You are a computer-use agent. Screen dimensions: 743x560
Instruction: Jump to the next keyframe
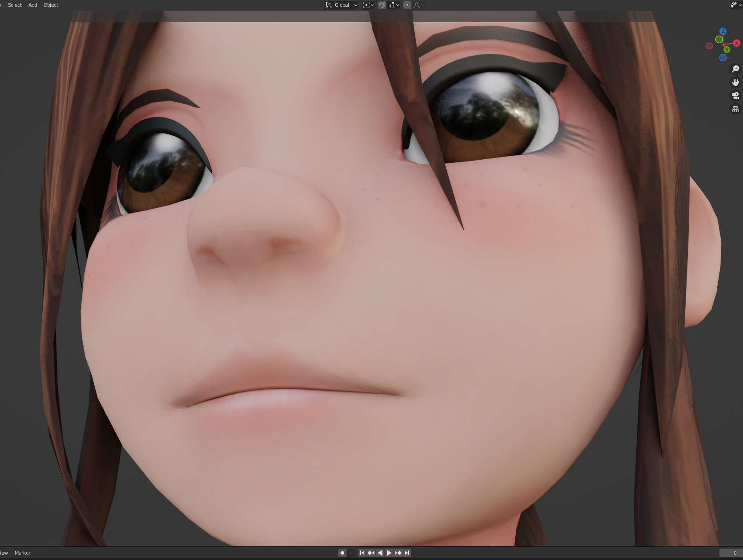[x=398, y=553]
